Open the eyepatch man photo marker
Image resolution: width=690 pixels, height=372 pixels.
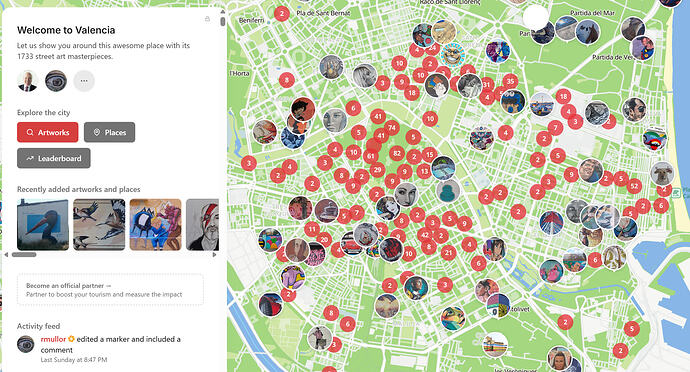tap(634, 110)
